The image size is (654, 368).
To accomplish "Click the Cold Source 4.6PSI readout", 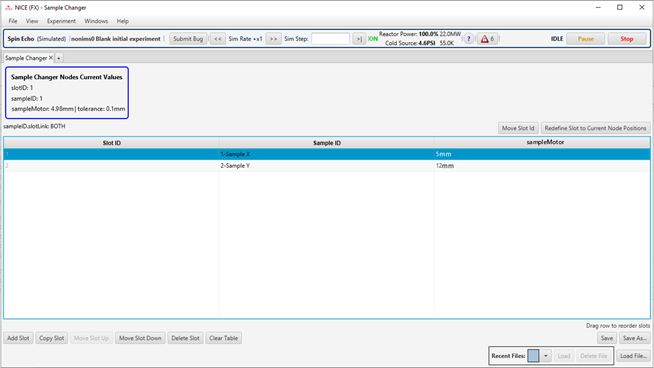I will 419,43.
